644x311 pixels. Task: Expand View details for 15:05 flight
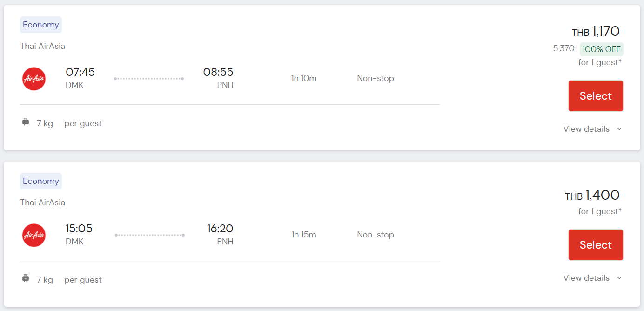592,278
